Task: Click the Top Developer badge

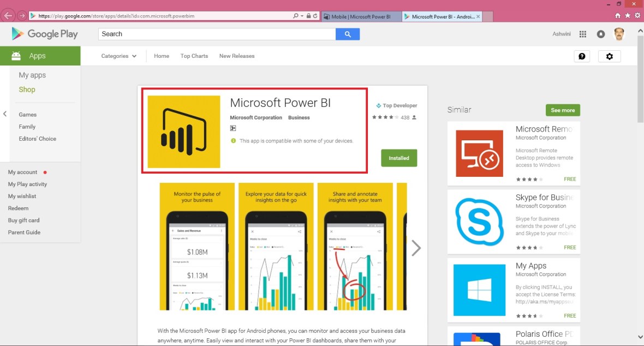Action: click(396, 105)
